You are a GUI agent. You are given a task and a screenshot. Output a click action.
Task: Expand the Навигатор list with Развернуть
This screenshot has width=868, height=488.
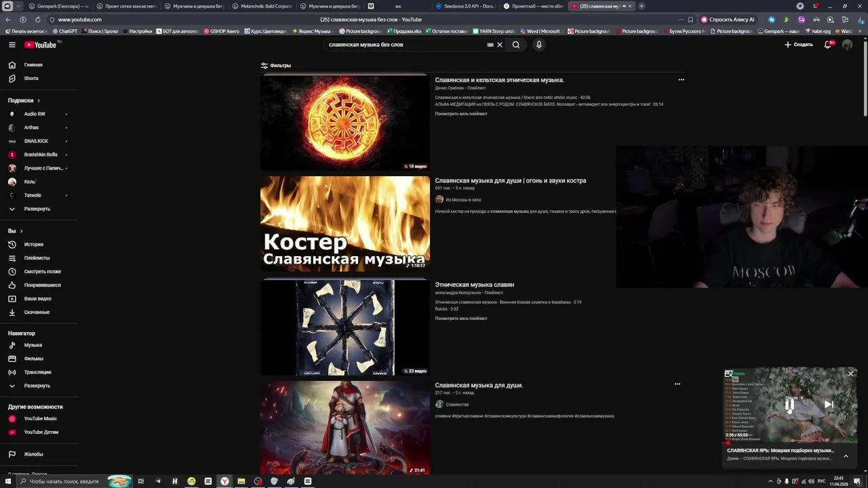(37, 386)
